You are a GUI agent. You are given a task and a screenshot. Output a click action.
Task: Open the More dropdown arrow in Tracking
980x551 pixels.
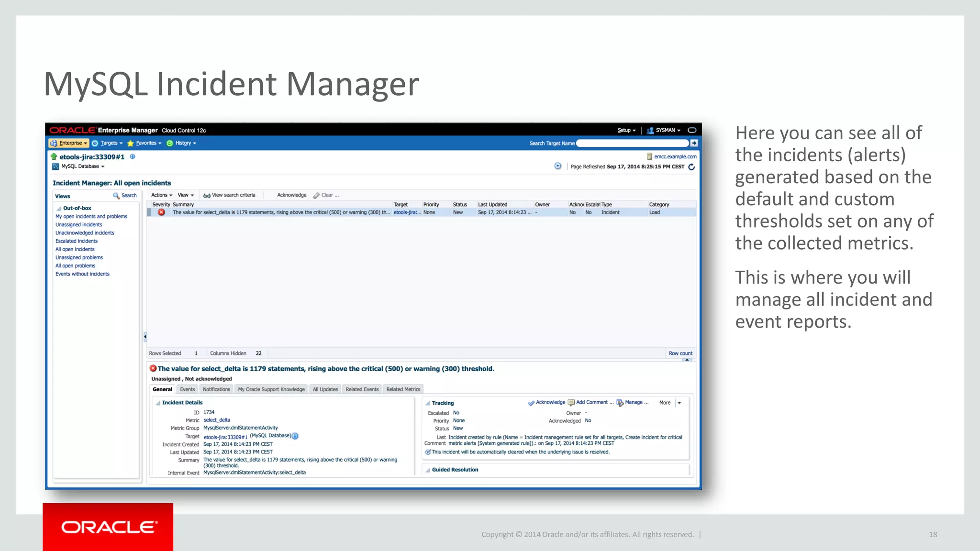pos(679,403)
